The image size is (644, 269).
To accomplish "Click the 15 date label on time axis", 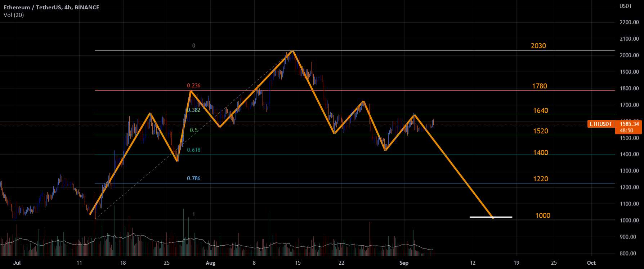I will (x=298, y=263).
